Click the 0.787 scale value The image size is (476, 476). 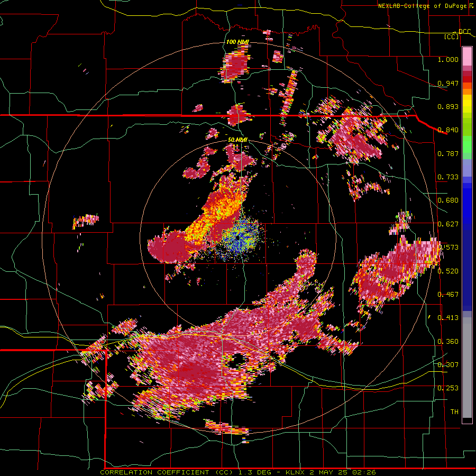(x=448, y=153)
